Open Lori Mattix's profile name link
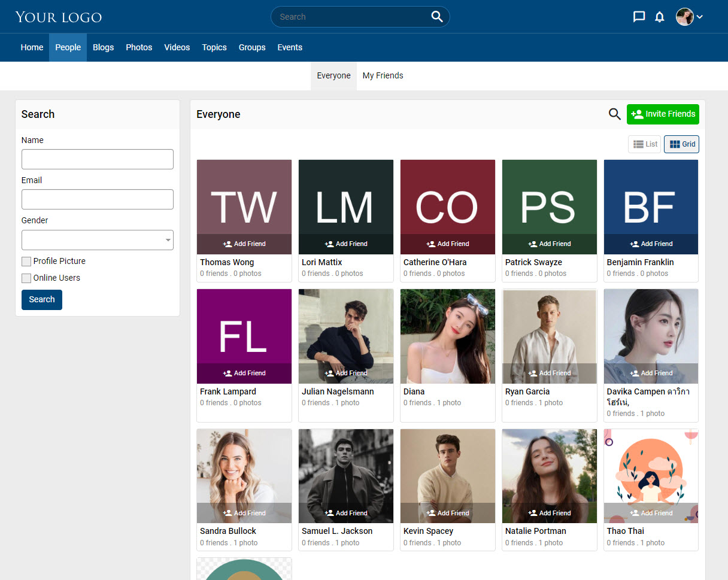The image size is (728, 580). pyautogui.click(x=322, y=262)
